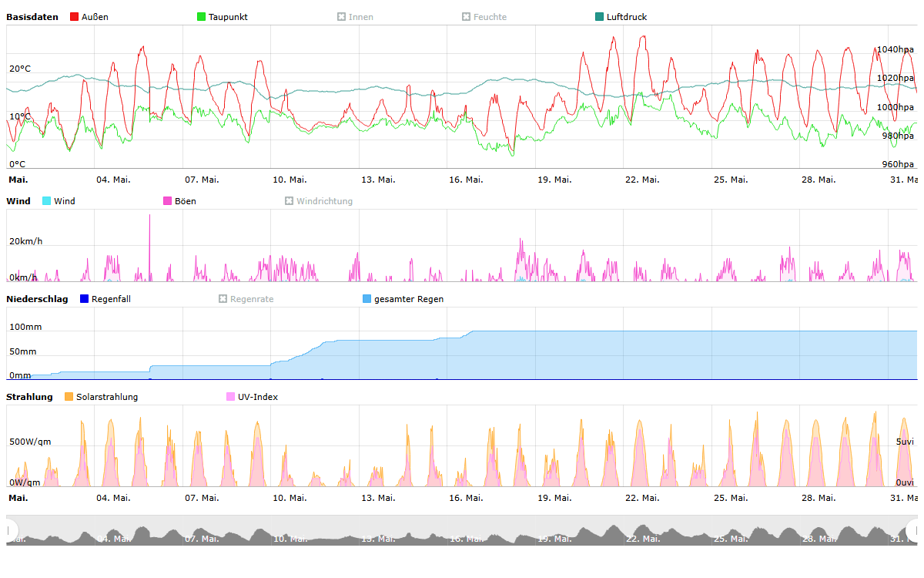Image resolution: width=924 pixels, height=578 pixels.
Task: Click the 19. Mai label on bottom axis
Action: pyautogui.click(x=554, y=498)
